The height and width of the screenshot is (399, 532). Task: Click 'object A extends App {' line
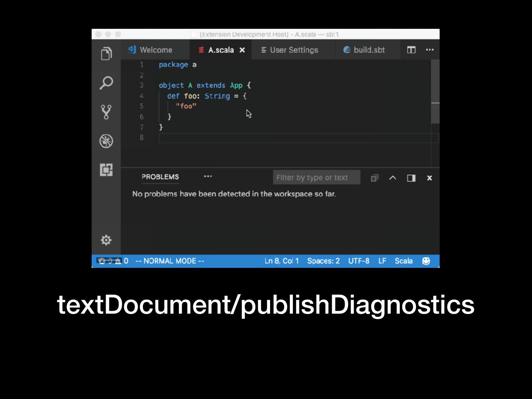click(205, 85)
